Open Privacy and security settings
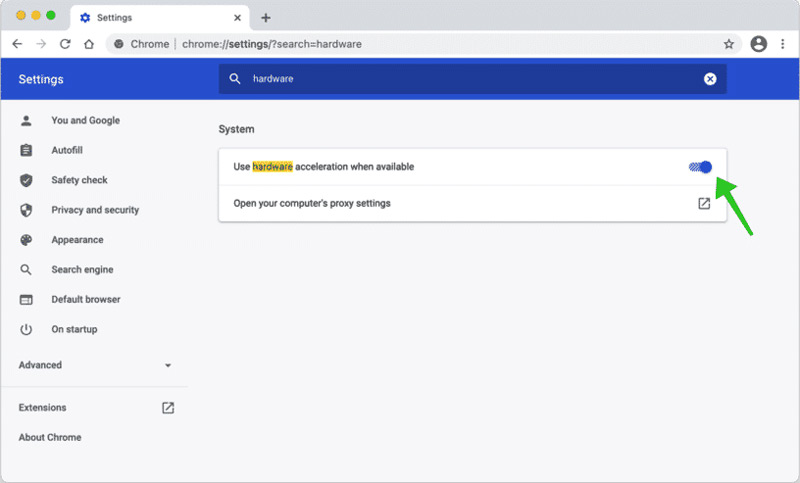This screenshot has width=800, height=483. coord(95,210)
